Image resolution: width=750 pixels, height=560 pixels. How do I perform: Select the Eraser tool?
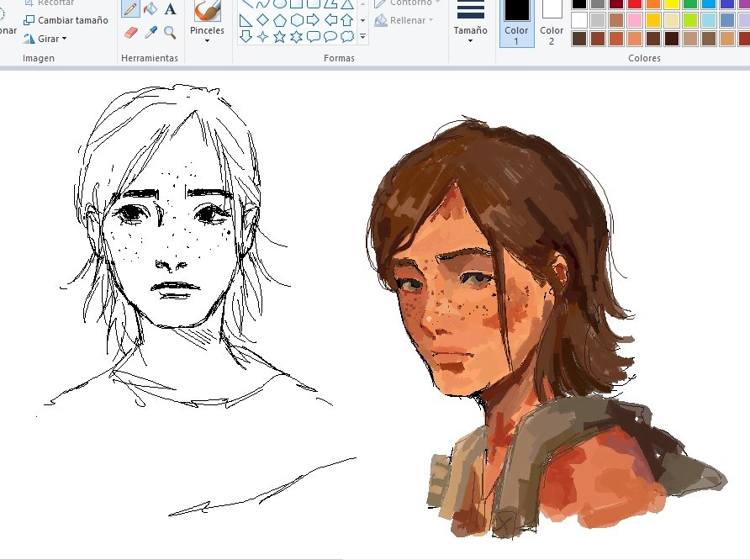point(130,33)
